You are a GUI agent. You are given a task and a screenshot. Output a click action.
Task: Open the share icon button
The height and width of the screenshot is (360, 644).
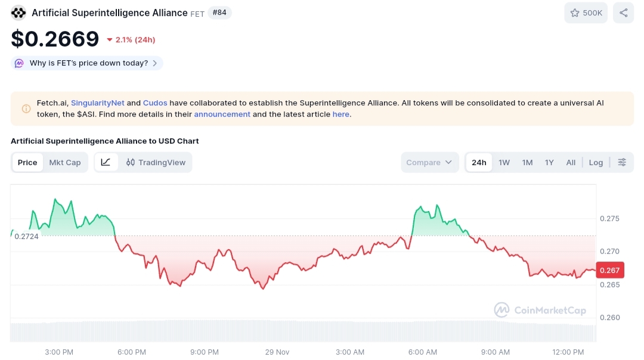pyautogui.click(x=624, y=13)
